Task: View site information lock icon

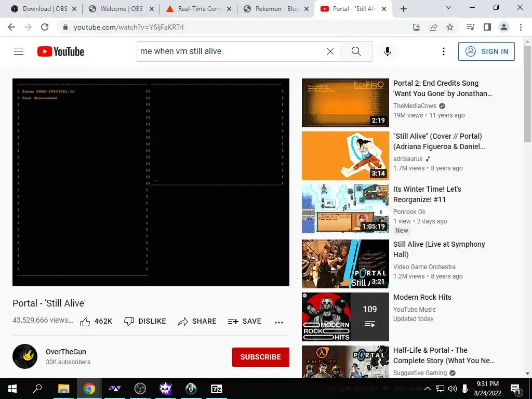Action: coord(65,27)
